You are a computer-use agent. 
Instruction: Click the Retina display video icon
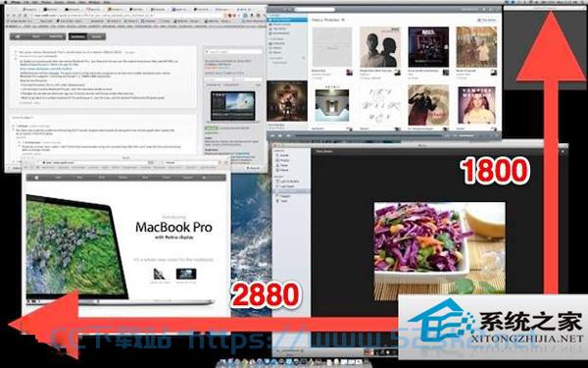186,274
